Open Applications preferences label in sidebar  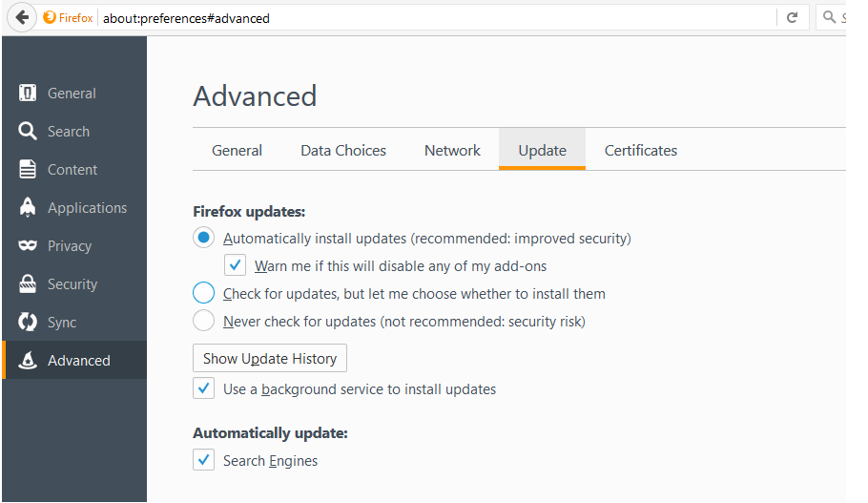88,208
